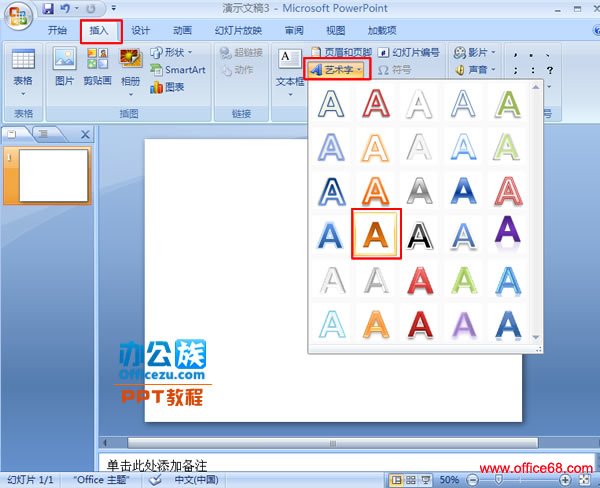Switch to the outline pane tab
This screenshot has height=488, width=600.
(44, 134)
